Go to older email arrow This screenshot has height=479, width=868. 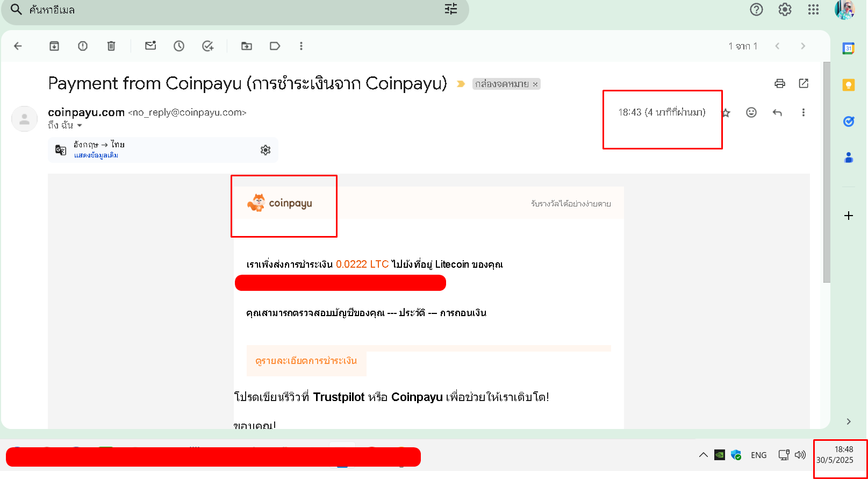pyautogui.click(x=803, y=46)
